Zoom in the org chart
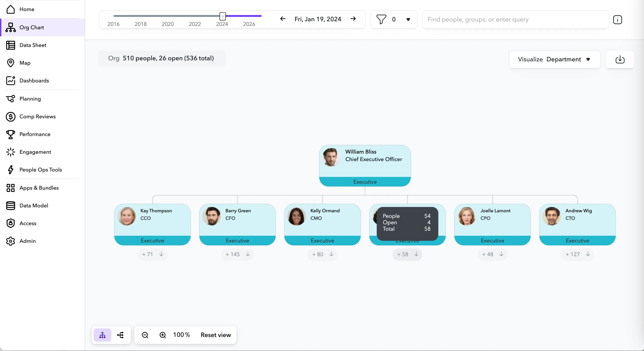This screenshot has width=644, height=351. (163, 335)
